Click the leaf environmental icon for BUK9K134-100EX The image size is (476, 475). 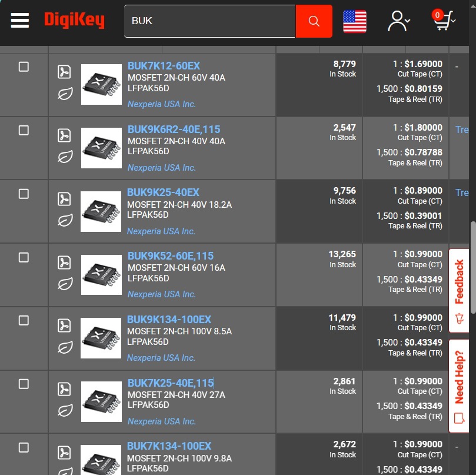[x=65, y=347]
